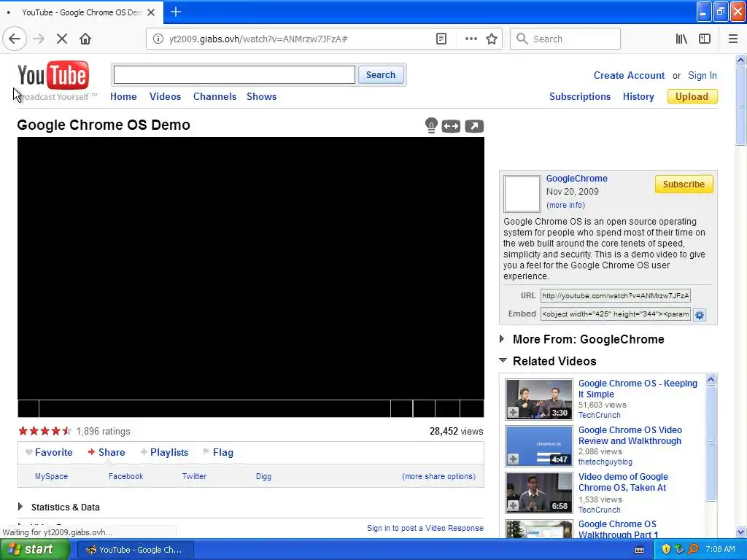Viewport: 747px width, 560px height.
Task: Click Sign in to post a Video Response
Action: click(x=425, y=528)
